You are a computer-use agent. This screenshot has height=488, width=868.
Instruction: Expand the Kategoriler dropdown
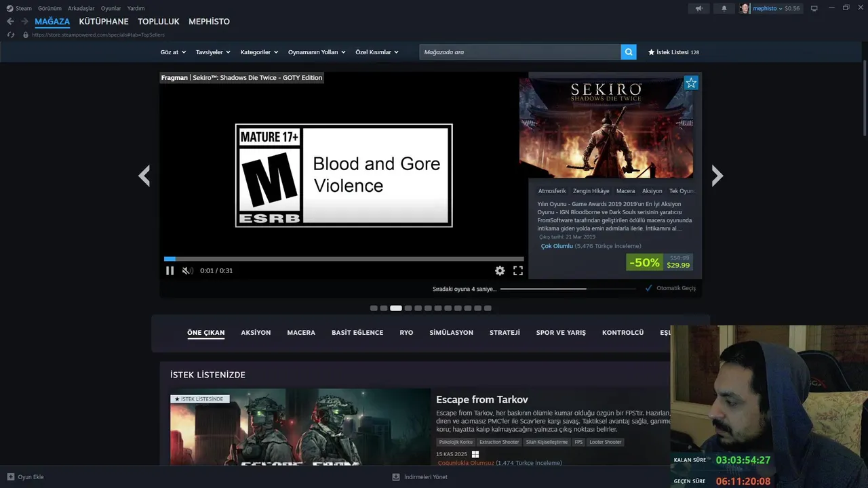click(259, 52)
